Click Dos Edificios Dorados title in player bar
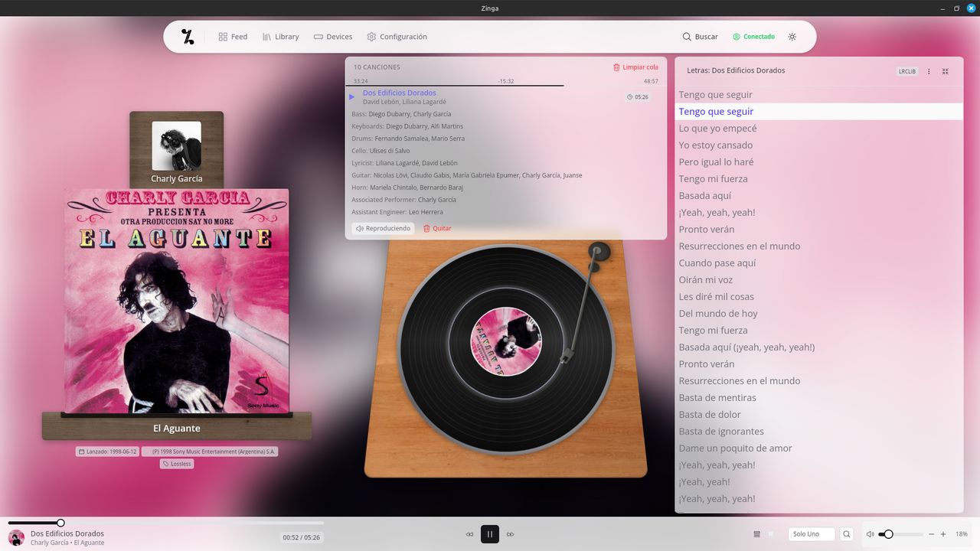 click(67, 533)
